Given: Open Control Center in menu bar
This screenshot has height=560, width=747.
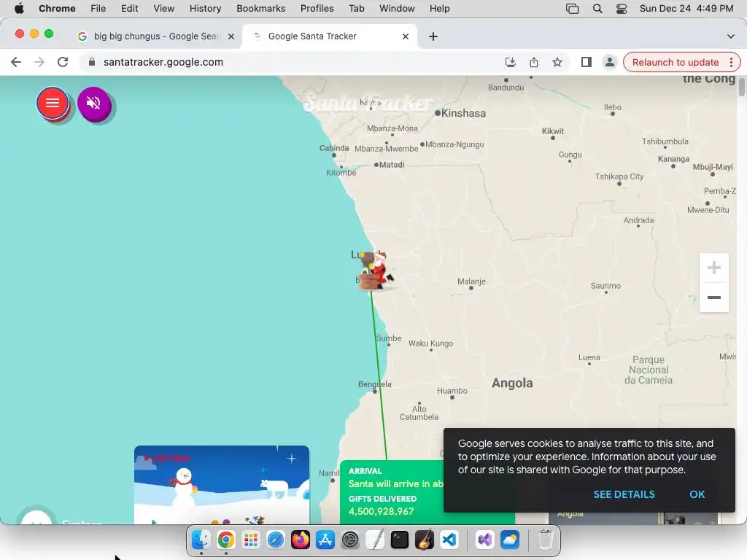Looking at the screenshot, I should click(622, 9).
